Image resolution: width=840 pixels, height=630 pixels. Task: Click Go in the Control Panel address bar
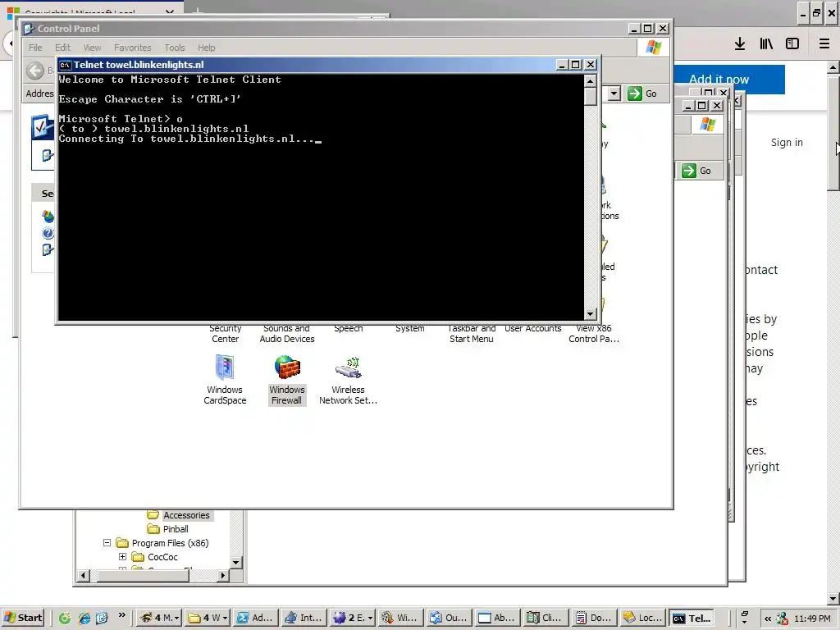[x=643, y=94]
